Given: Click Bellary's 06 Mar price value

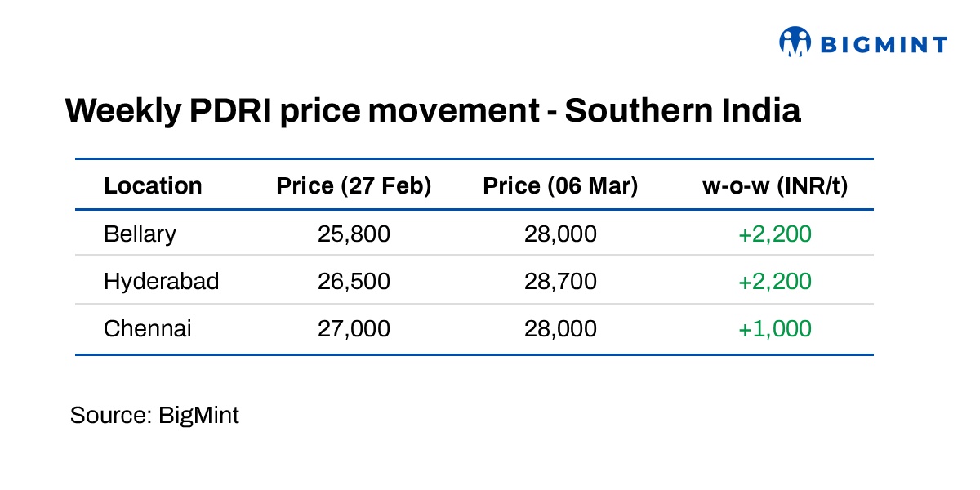Looking at the screenshot, I should click(560, 234).
